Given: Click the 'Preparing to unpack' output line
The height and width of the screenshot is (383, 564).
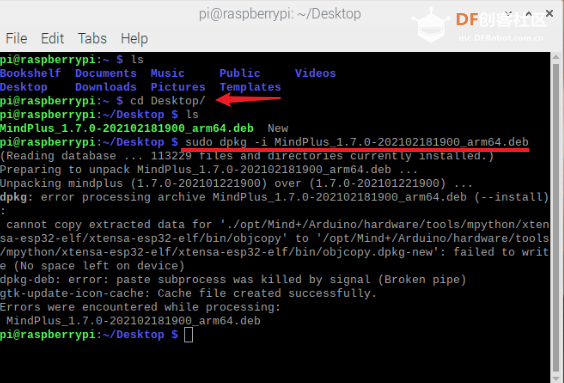Looking at the screenshot, I should (209, 169).
